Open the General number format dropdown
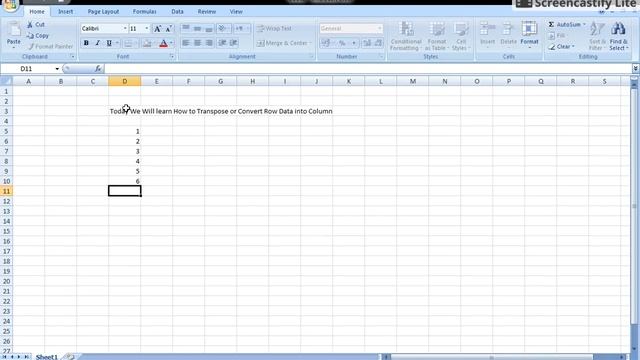Image resolution: width=640 pixels, height=360 pixels. coord(380,29)
